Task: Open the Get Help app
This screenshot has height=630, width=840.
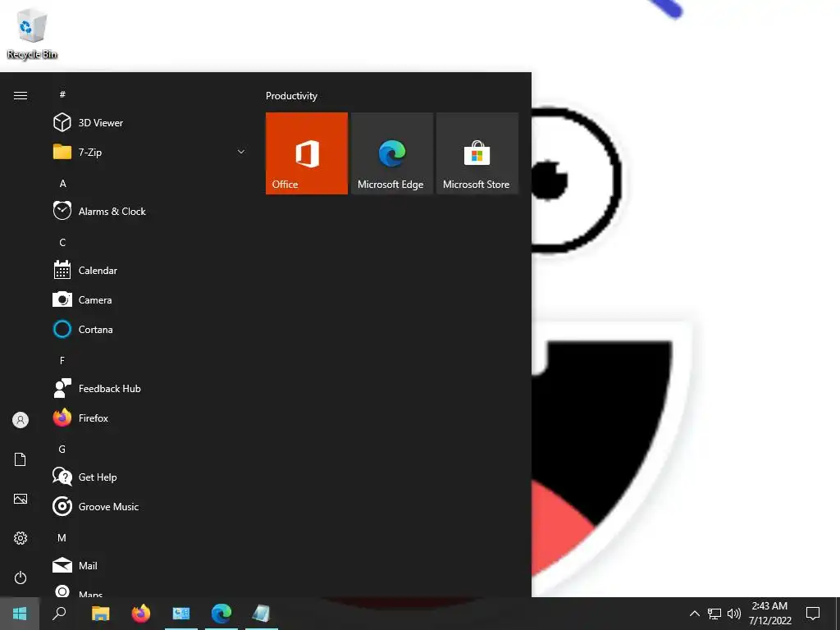Action: click(150, 477)
